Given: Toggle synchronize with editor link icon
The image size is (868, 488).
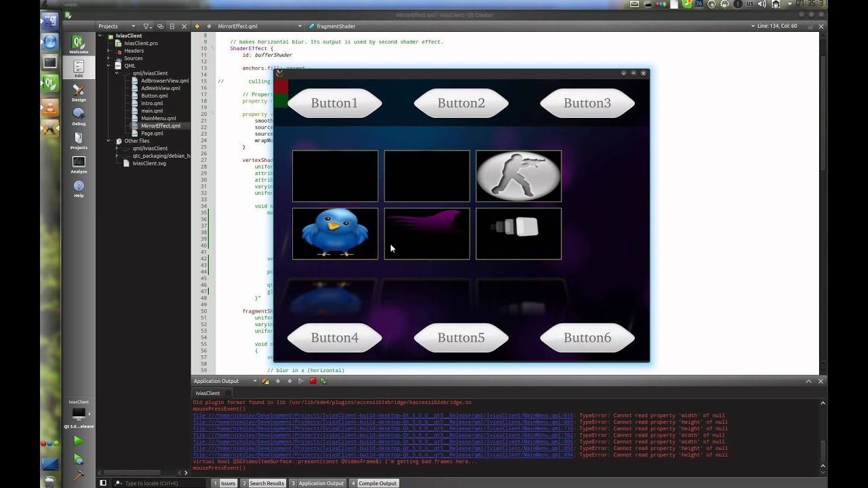Looking at the screenshot, I should pyautogui.click(x=161, y=26).
